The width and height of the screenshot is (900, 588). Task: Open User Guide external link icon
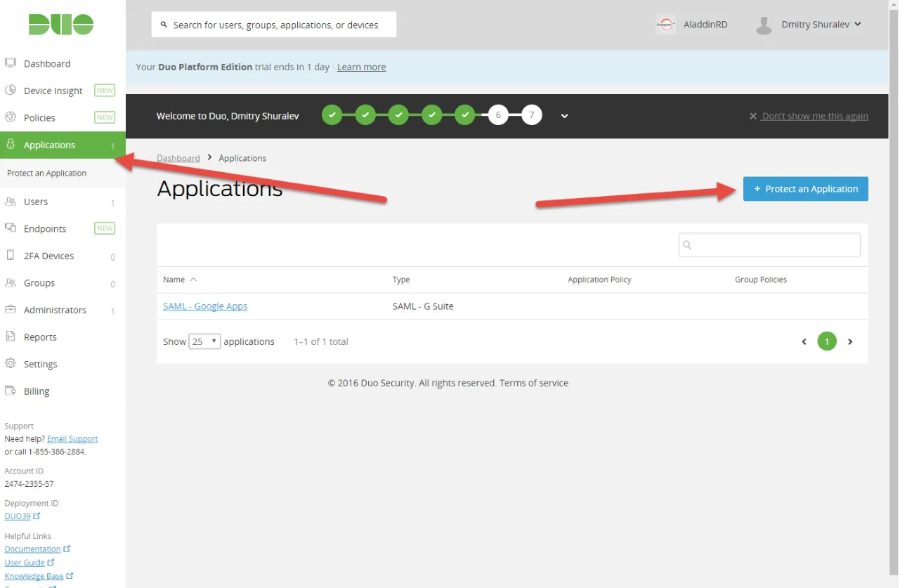click(51, 562)
